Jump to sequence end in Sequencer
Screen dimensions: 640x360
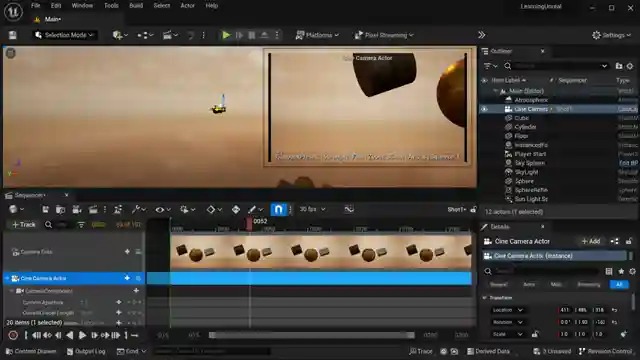116,336
